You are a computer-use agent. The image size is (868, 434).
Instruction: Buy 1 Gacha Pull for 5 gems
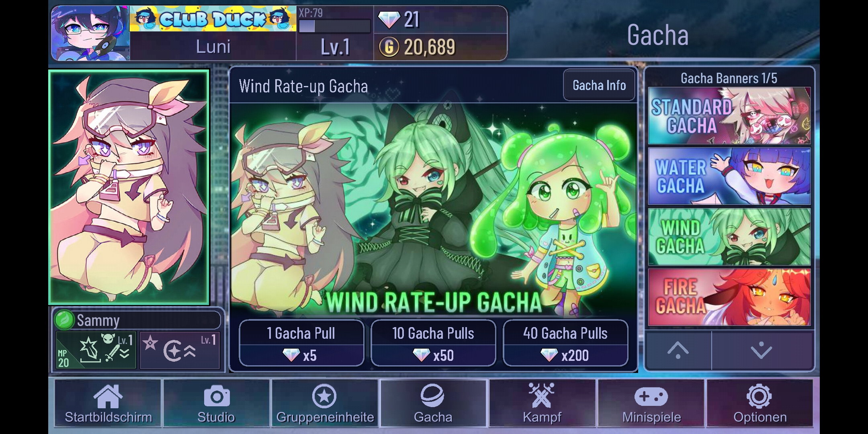pos(301,343)
